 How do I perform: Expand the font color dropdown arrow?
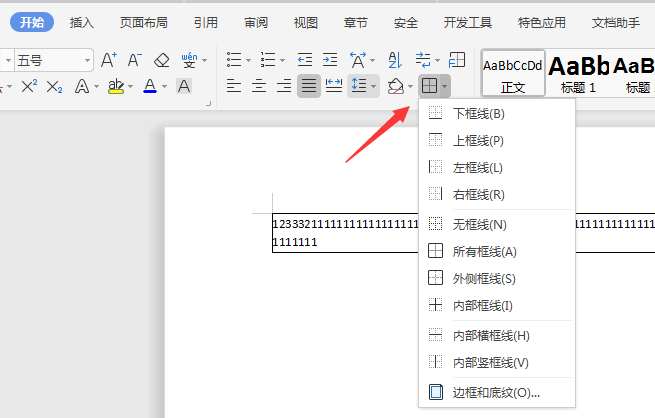pyautogui.click(x=165, y=87)
